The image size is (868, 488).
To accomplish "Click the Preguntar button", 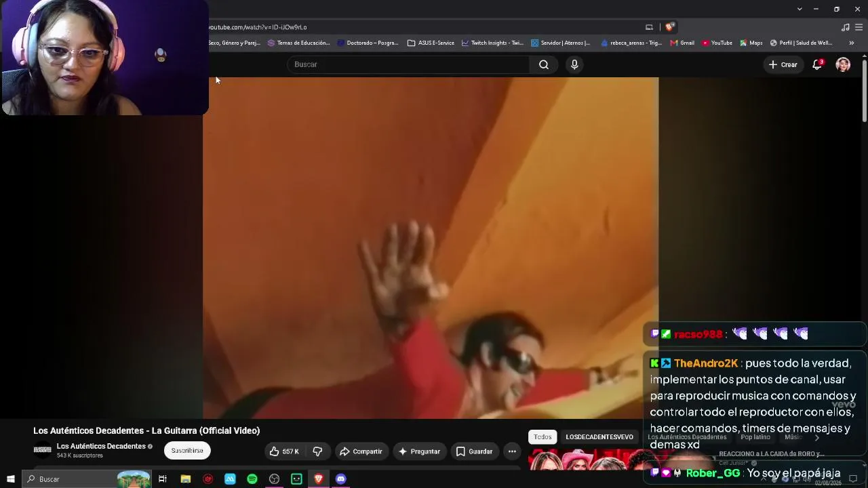I will (x=419, y=451).
